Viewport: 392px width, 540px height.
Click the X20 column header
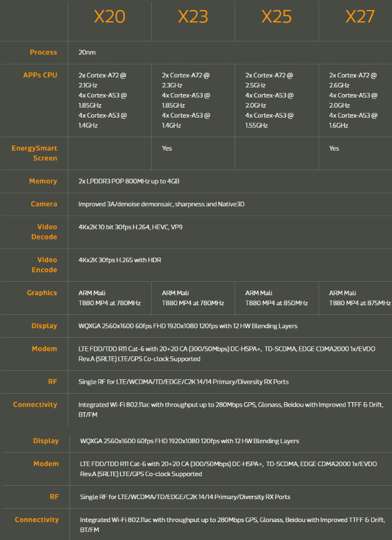(109, 17)
